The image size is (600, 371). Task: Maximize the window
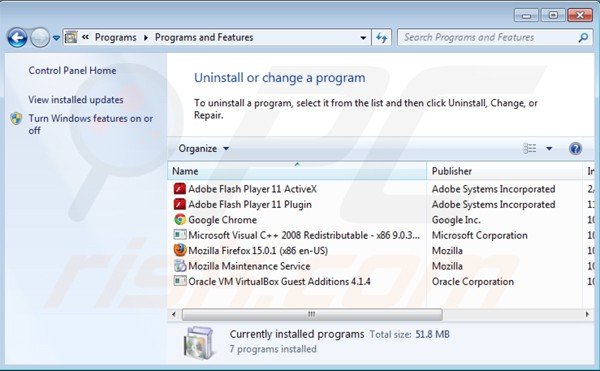tap(553, 15)
